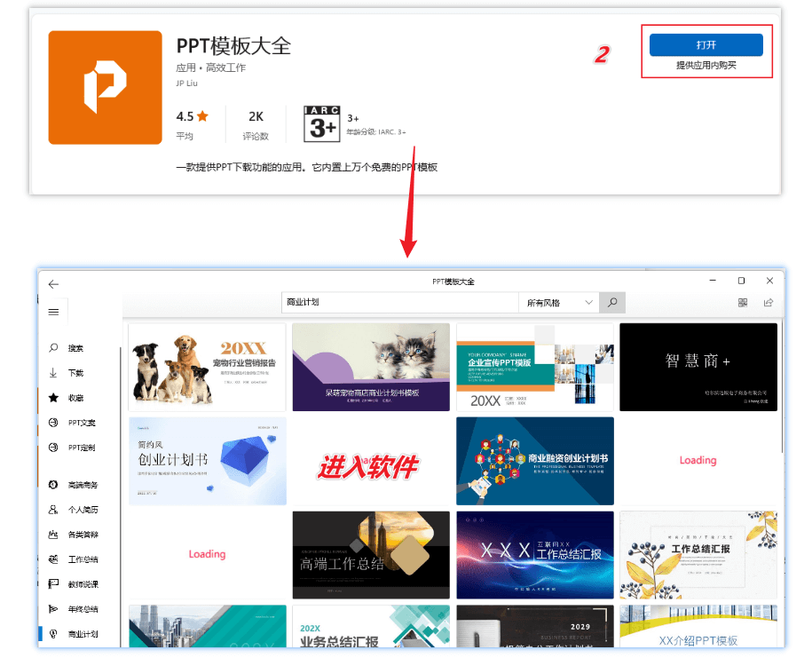812x658 pixels.
Task: Open the 创业计划书 template thumbnail
Action: pos(207,461)
